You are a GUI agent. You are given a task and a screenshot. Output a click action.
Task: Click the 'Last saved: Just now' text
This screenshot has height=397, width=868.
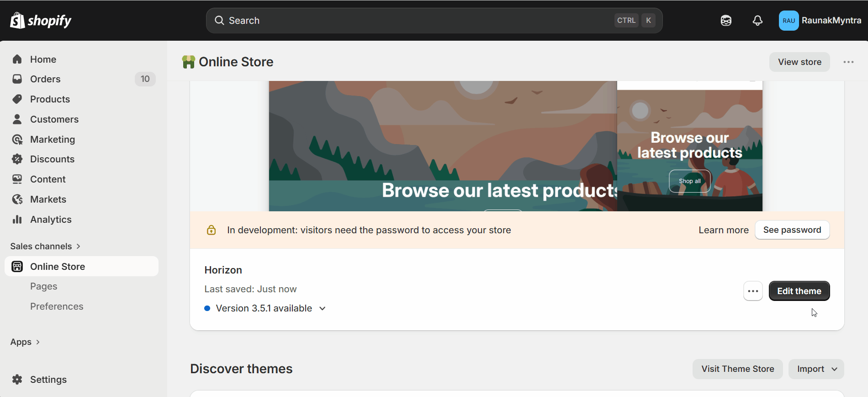click(250, 289)
